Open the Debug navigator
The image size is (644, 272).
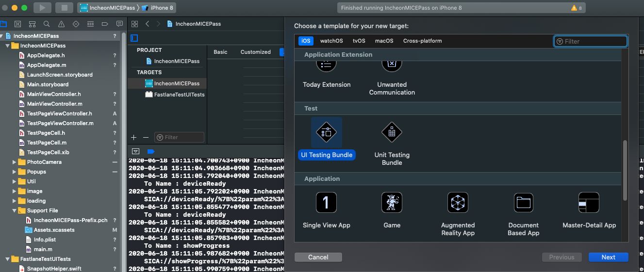[90, 24]
